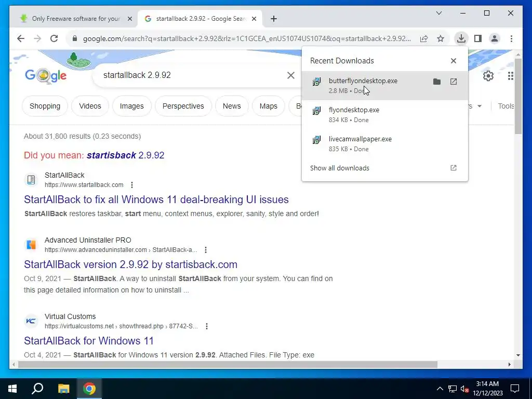
Task: Open the tab search chevron
Action: (x=438, y=13)
